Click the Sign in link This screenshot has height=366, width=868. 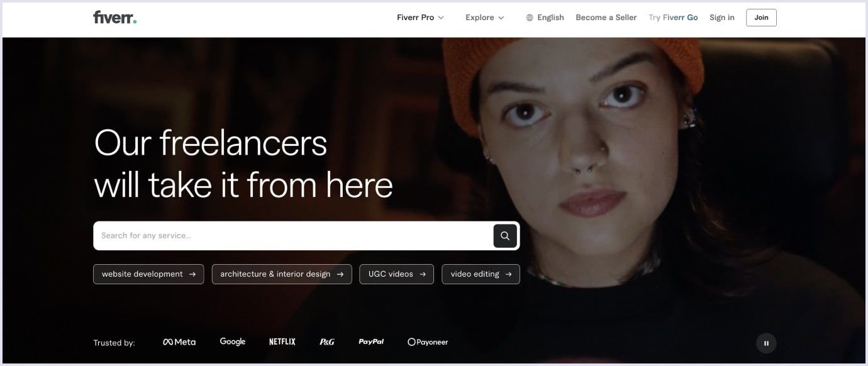coord(721,18)
